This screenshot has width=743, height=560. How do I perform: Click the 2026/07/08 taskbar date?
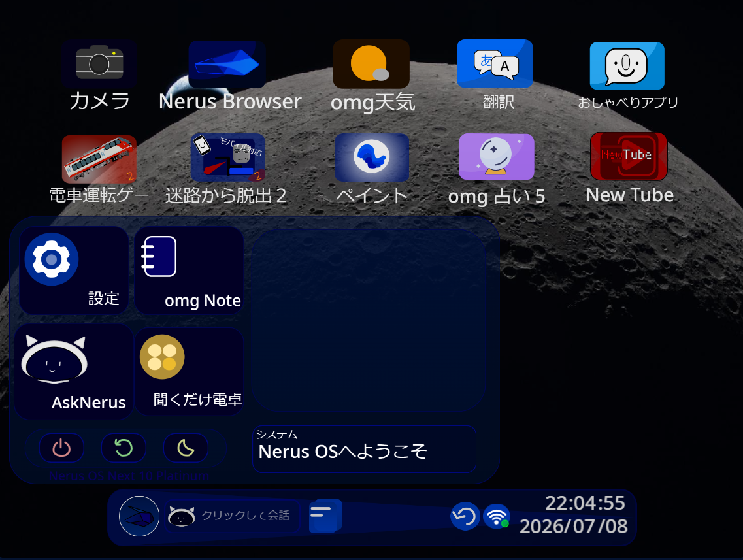(573, 527)
